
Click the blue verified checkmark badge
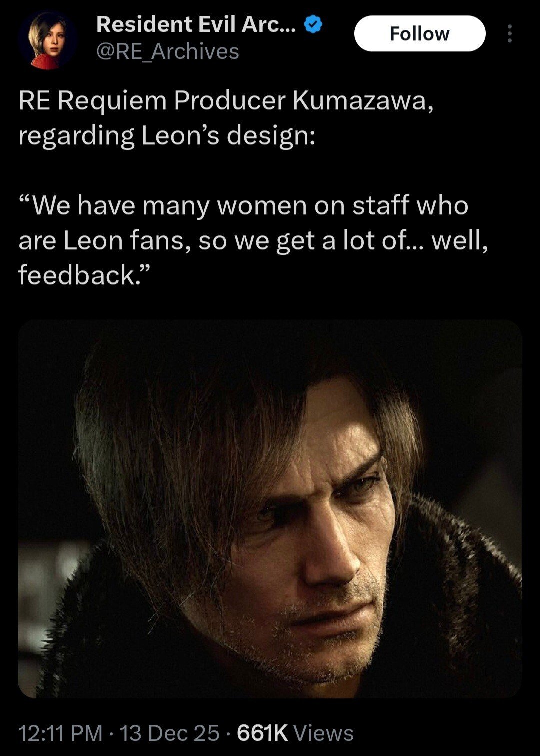coord(313,25)
